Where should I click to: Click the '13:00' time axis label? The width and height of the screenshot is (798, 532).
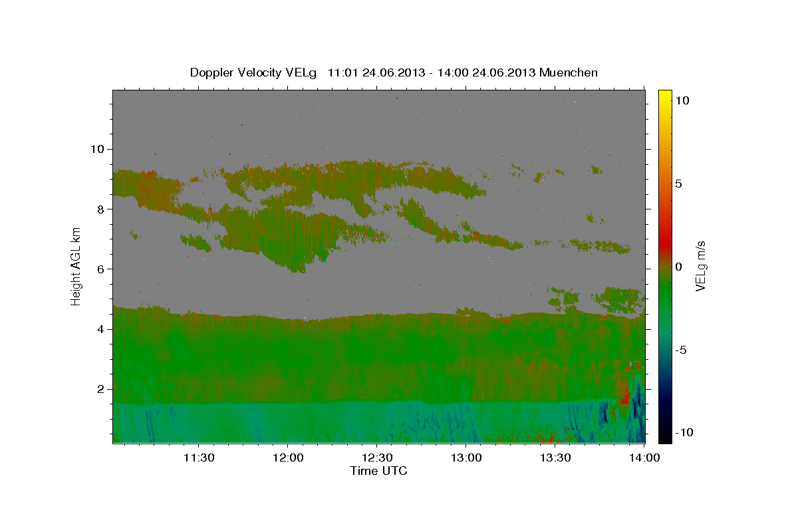click(465, 458)
